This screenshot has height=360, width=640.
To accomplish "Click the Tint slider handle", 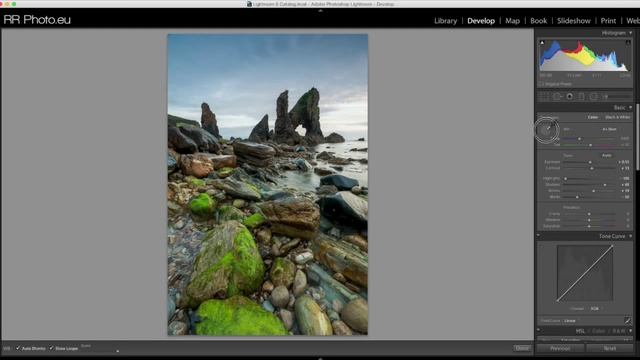I will click(590, 145).
